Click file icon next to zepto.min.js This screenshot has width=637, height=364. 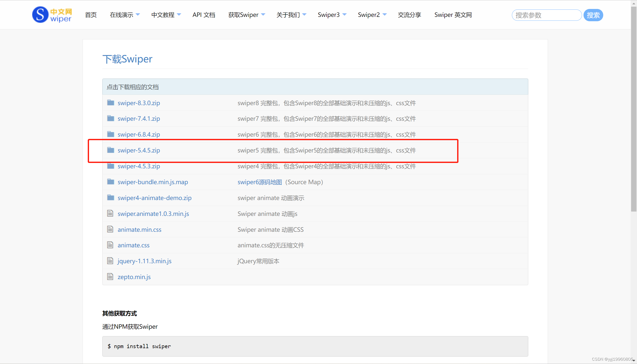pyautogui.click(x=110, y=276)
